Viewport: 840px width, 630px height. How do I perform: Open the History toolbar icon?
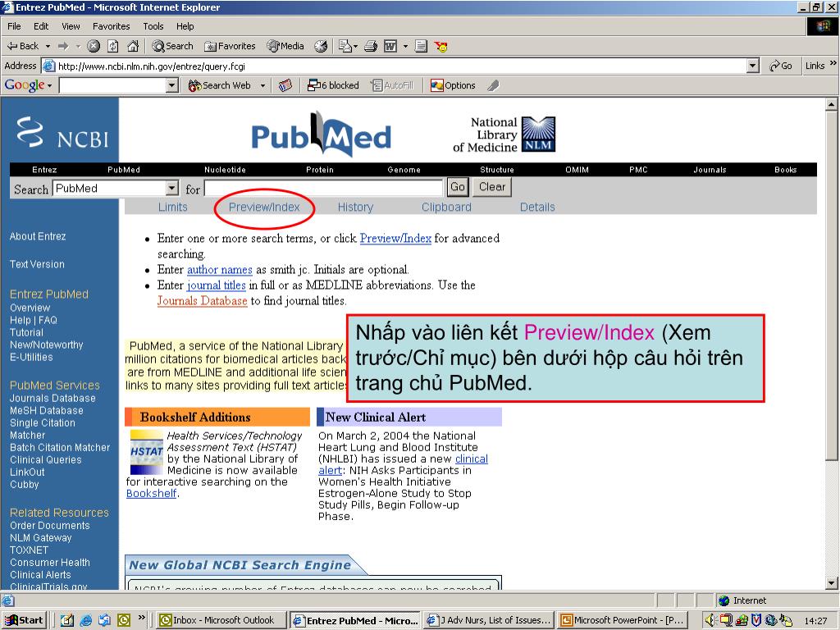click(321, 46)
